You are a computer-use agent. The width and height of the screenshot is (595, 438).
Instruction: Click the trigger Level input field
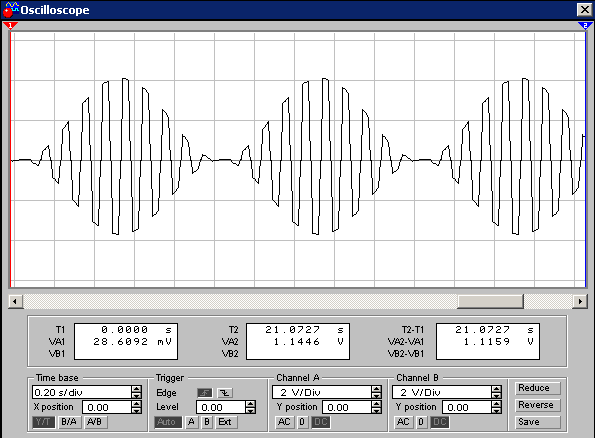point(221,407)
